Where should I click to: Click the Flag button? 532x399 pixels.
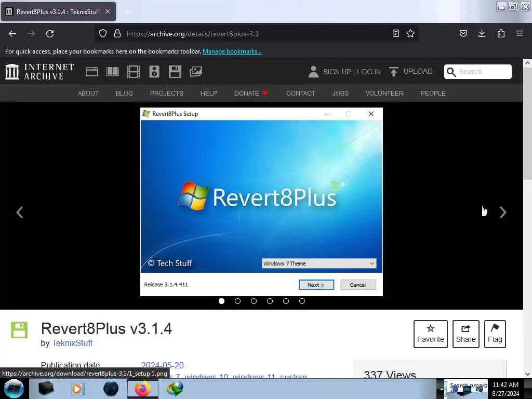pyautogui.click(x=495, y=334)
